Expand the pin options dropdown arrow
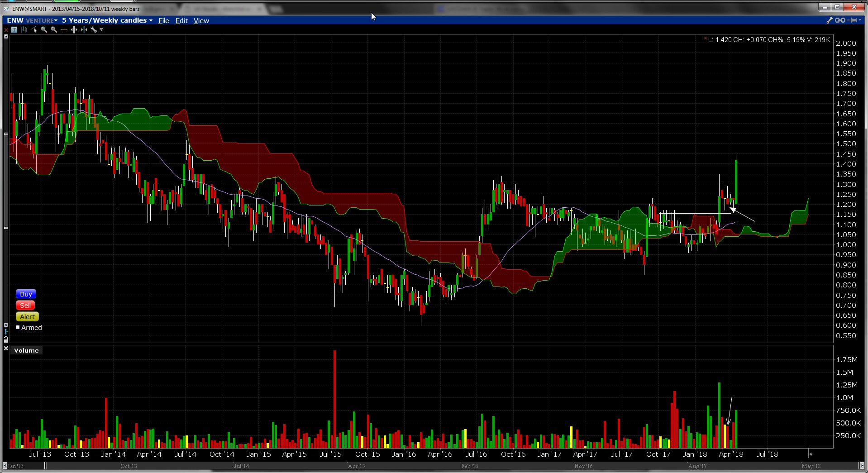The width and height of the screenshot is (868, 473). (860, 20)
